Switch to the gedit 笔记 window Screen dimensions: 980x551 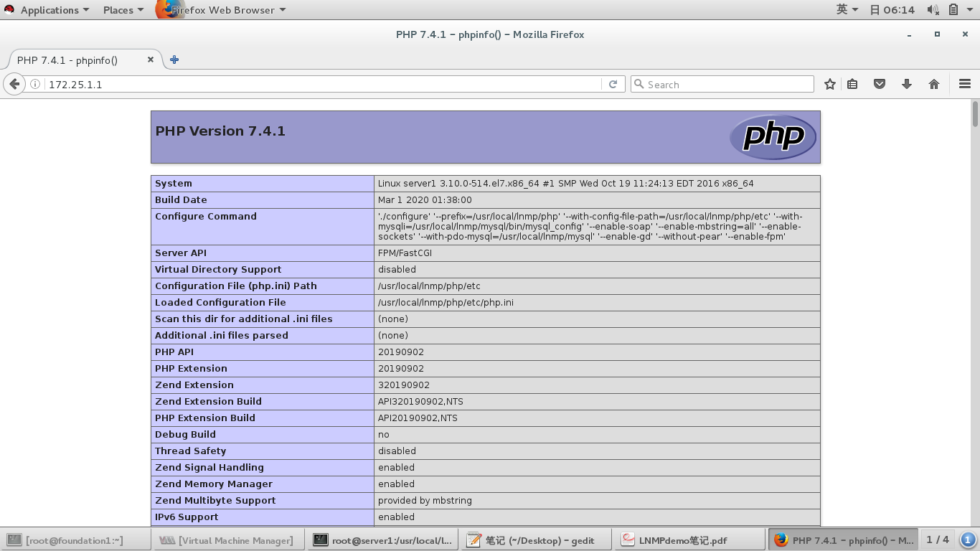pyautogui.click(x=536, y=540)
